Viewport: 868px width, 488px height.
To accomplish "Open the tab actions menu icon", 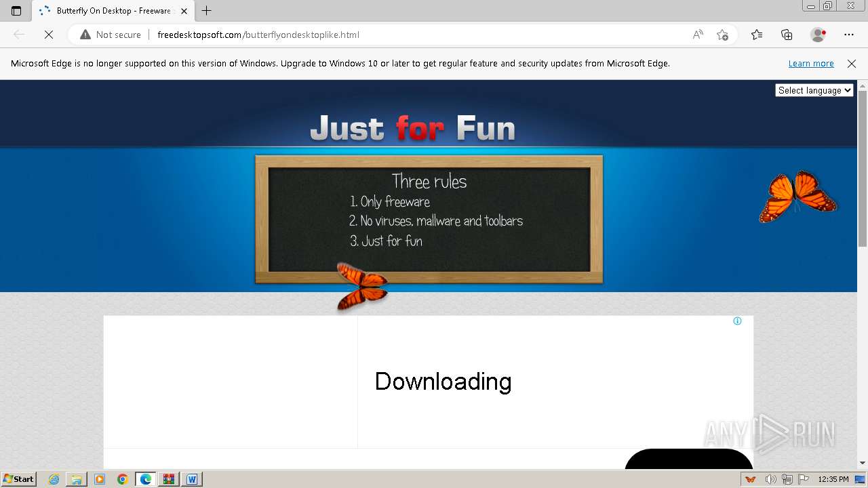I will click(x=16, y=11).
